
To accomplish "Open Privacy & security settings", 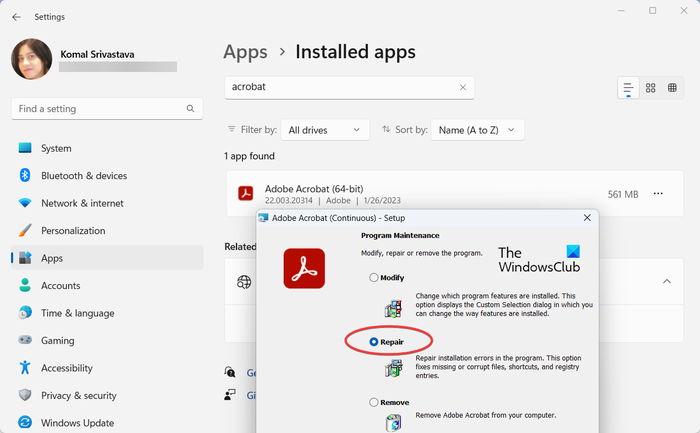I will pos(107,395).
